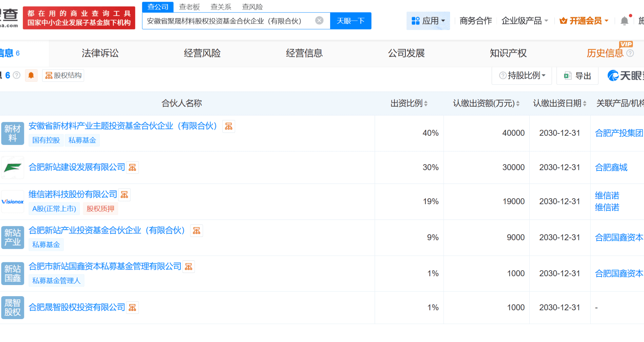Viewport: 644px width, 342px height.
Task: Open 合肥新站建设发展有限公司 company page
Action: tap(77, 167)
